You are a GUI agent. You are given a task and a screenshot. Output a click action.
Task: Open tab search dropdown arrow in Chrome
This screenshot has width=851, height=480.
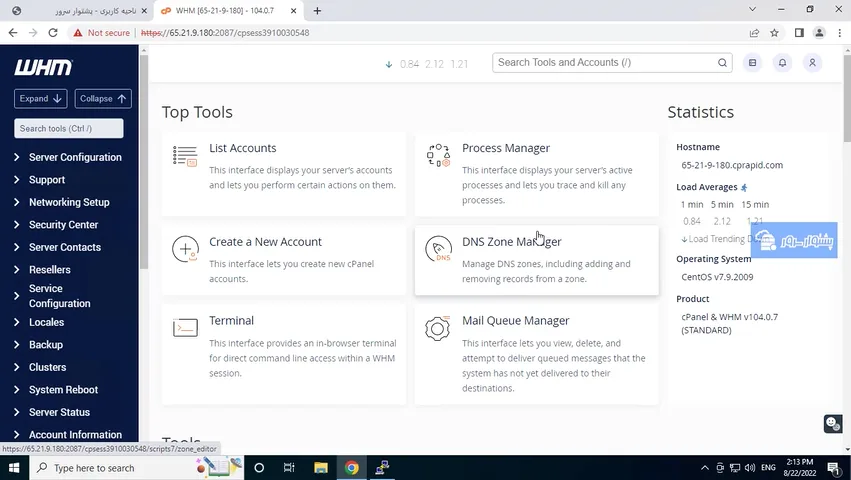click(752, 9)
